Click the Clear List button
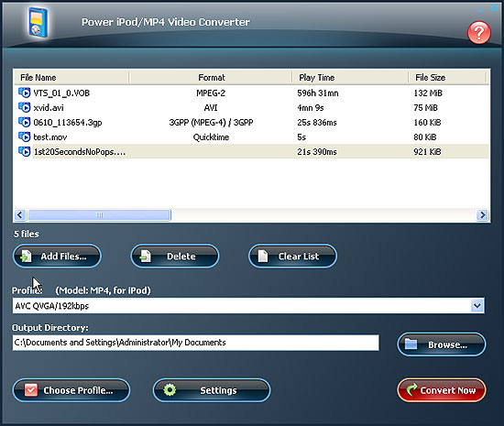504x426 pixels. click(292, 256)
